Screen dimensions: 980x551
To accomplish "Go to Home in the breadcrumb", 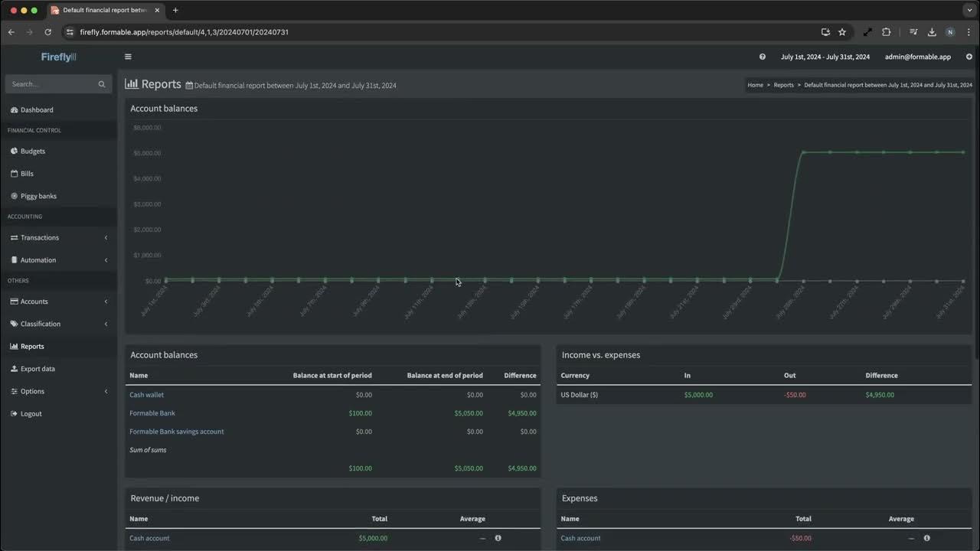I will [x=755, y=85].
